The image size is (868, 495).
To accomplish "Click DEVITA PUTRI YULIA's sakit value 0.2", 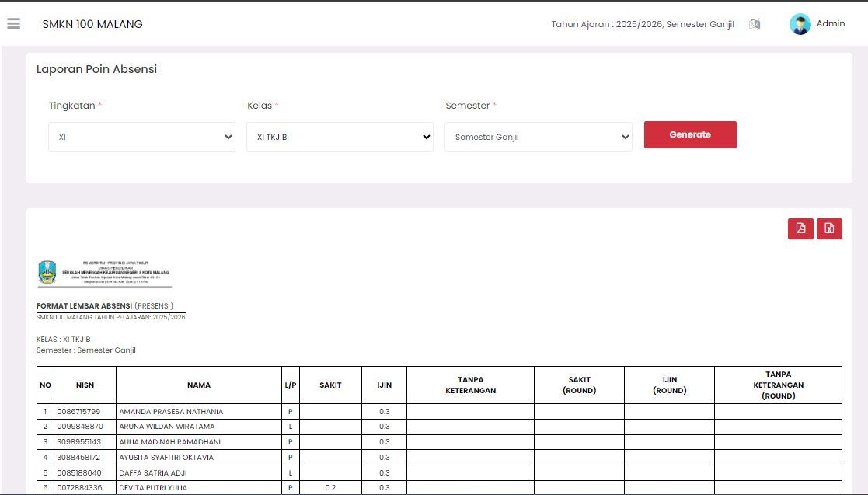I will click(x=330, y=488).
